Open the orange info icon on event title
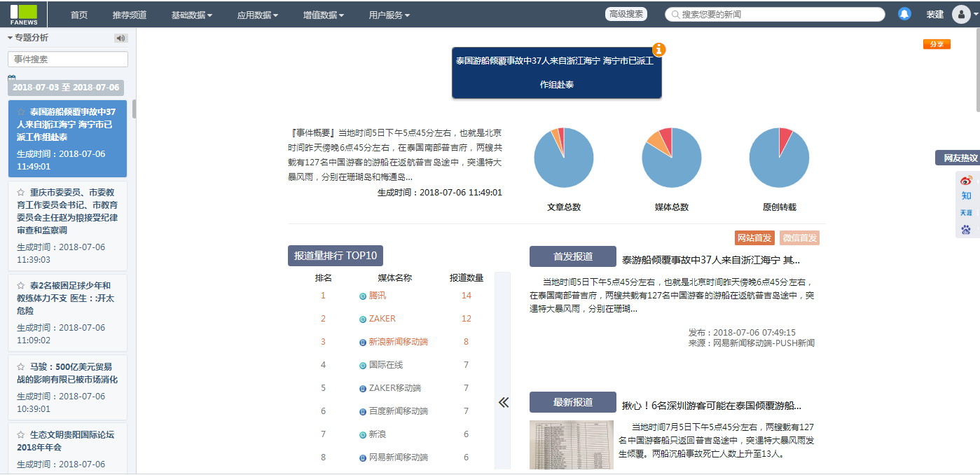 tap(659, 50)
